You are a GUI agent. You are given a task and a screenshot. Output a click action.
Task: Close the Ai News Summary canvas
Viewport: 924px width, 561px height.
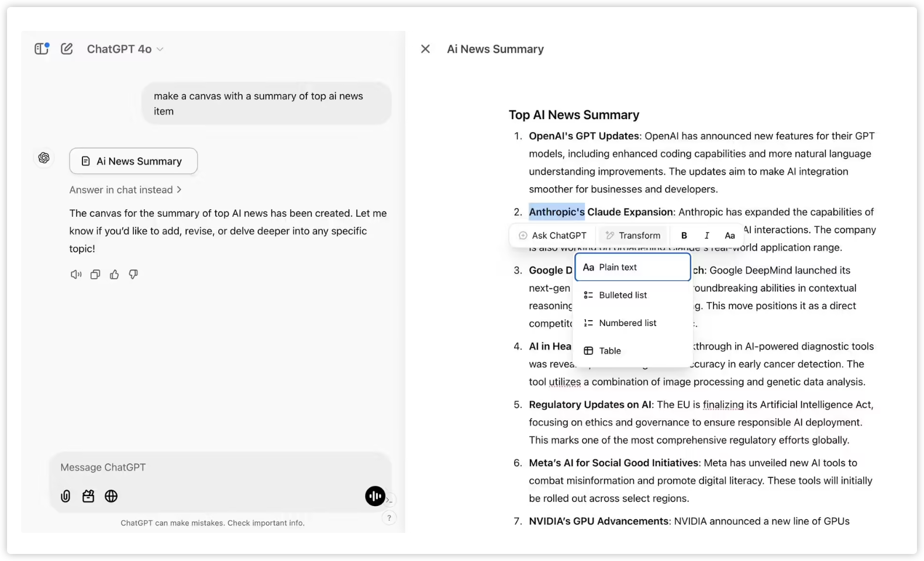point(425,49)
